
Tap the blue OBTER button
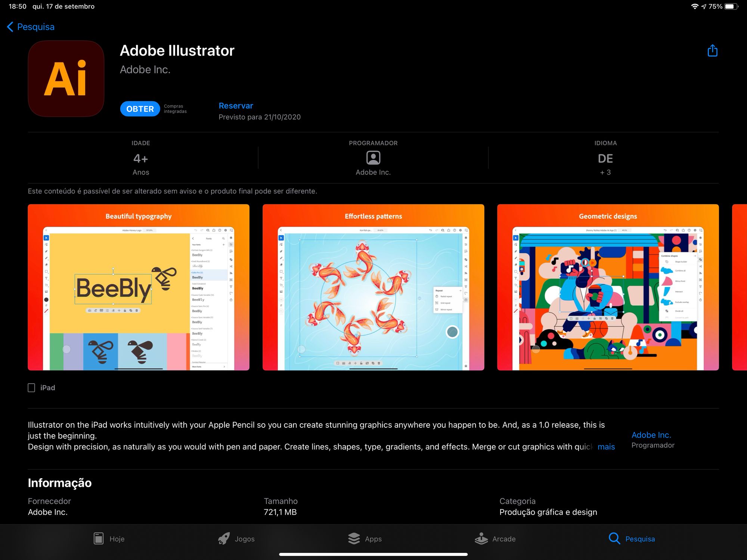140,109
